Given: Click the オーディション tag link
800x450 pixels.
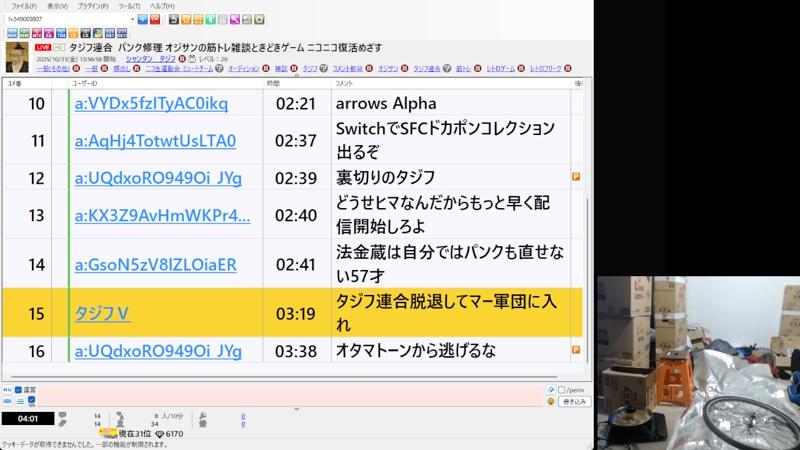Looking at the screenshot, I should pos(243,68).
